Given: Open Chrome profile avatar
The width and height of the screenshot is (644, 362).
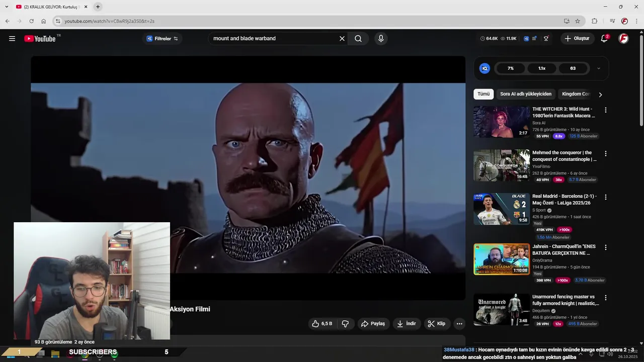Looking at the screenshot, I should [624, 21].
